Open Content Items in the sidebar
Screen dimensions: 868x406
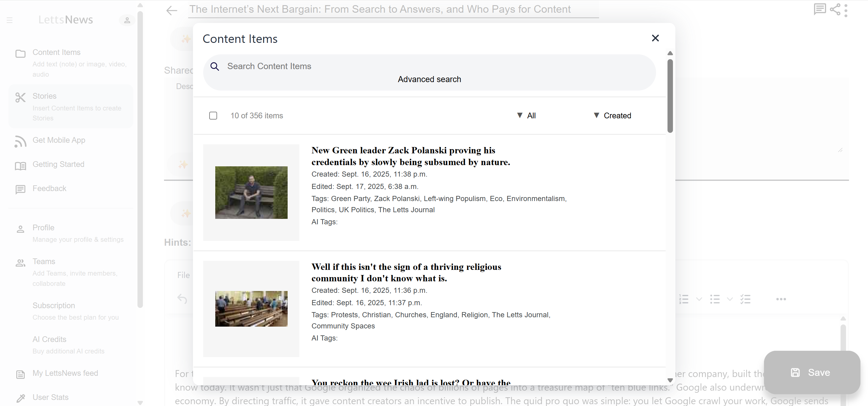pyautogui.click(x=71, y=63)
